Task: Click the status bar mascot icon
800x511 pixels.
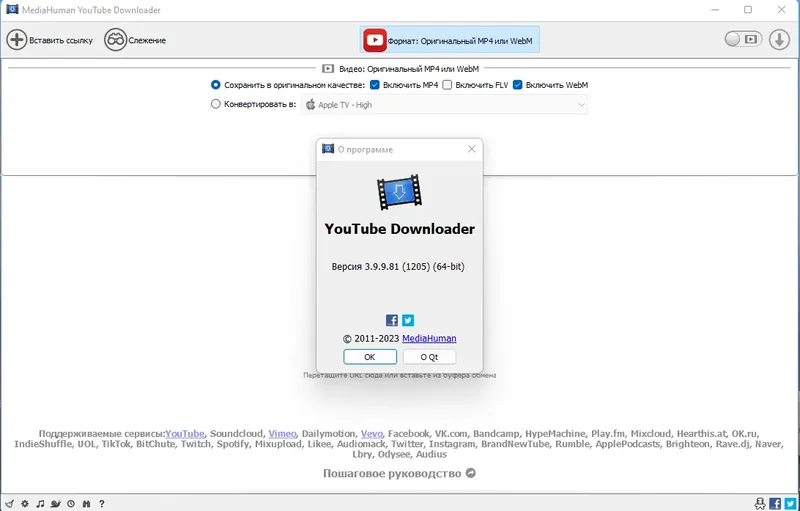Action: 760,503
